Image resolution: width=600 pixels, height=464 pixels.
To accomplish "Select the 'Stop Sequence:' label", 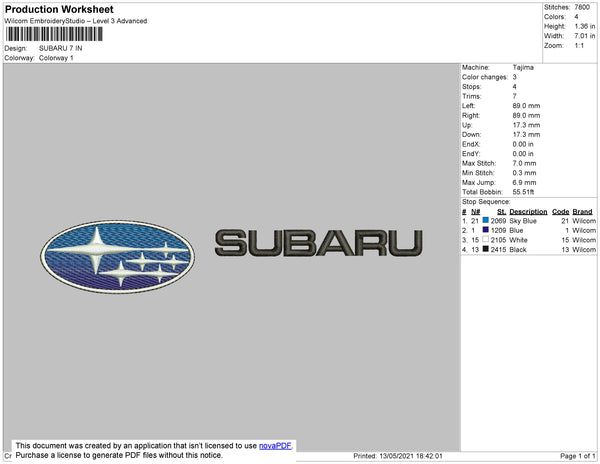I will (x=486, y=202).
